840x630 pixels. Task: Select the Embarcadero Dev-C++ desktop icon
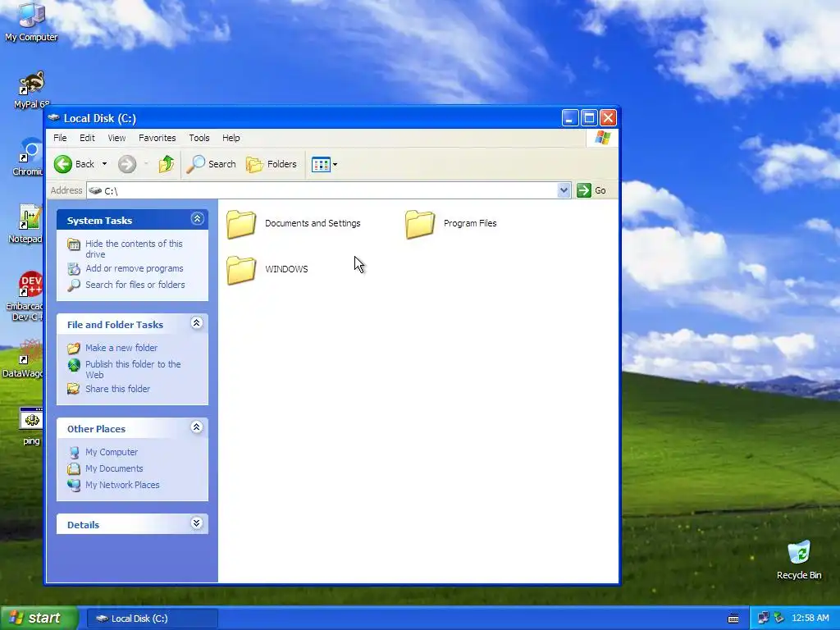point(25,296)
